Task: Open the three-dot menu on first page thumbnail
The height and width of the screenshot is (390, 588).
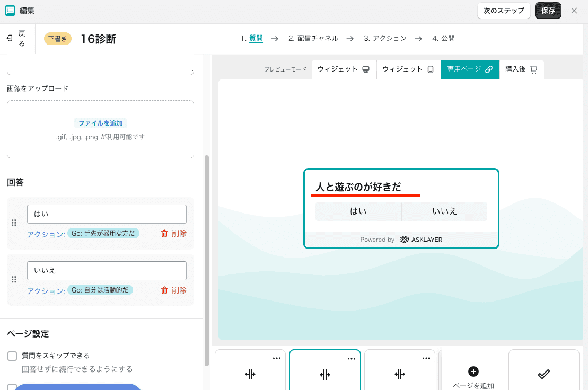Action: 276,358
